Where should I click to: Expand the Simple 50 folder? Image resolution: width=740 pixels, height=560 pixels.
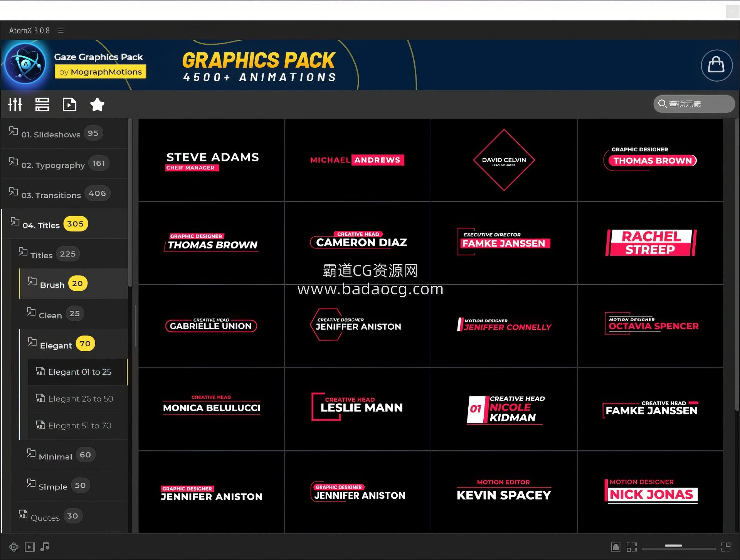73,485
